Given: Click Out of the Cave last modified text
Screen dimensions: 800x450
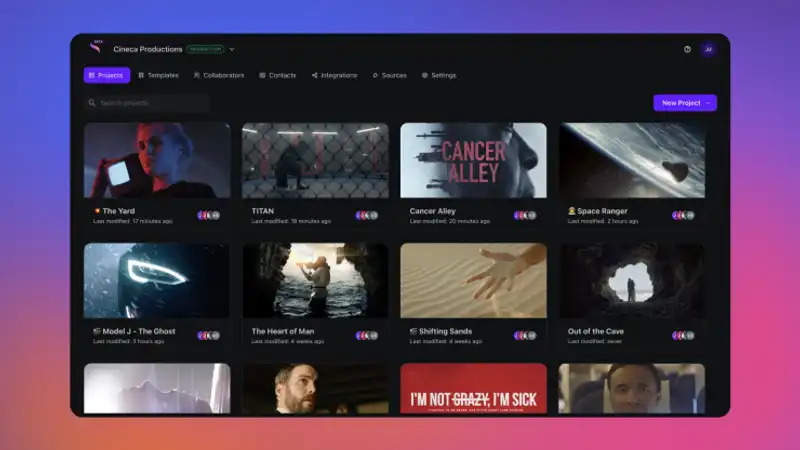Looking at the screenshot, I should click(594, 341).
